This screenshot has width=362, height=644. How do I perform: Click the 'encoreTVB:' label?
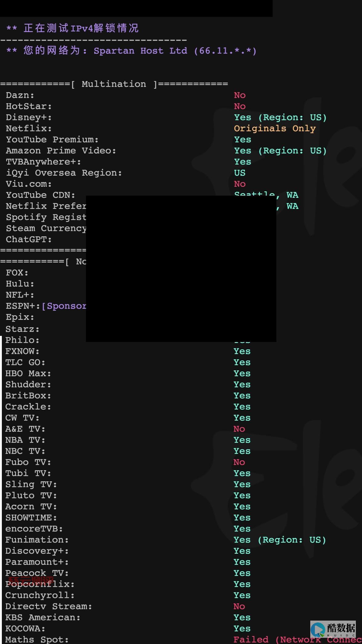point(34,529)
